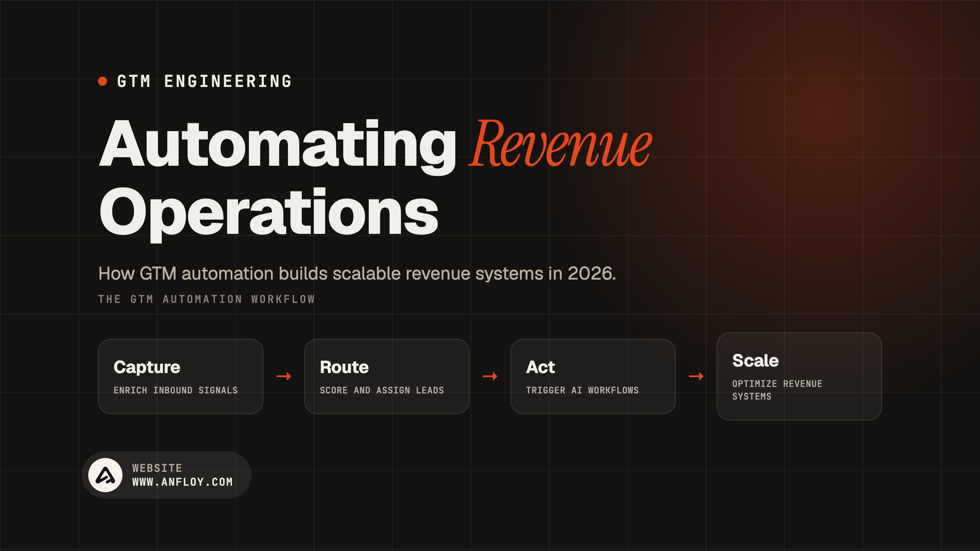Select the Act workflow card

pos(593,376)
